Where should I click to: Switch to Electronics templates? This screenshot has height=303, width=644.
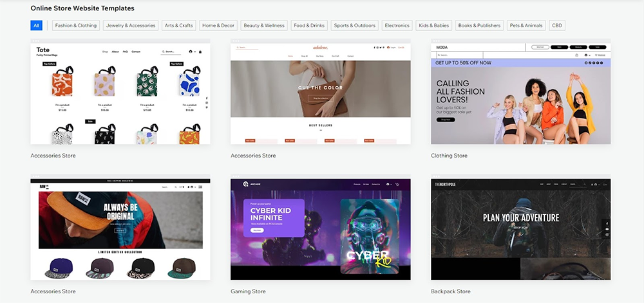(x=397, y=26)
